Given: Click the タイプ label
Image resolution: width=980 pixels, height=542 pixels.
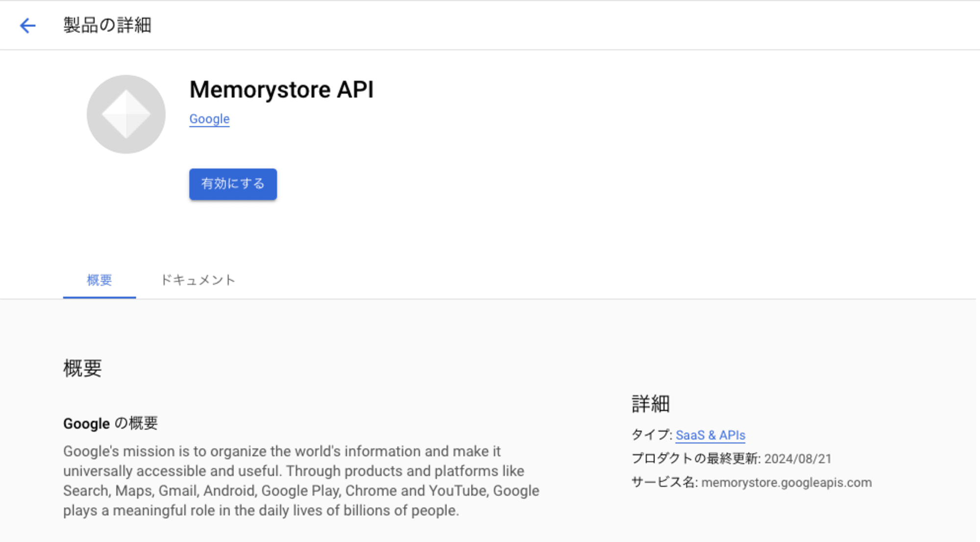Looking at the screenshot, I should pos(652,435).
